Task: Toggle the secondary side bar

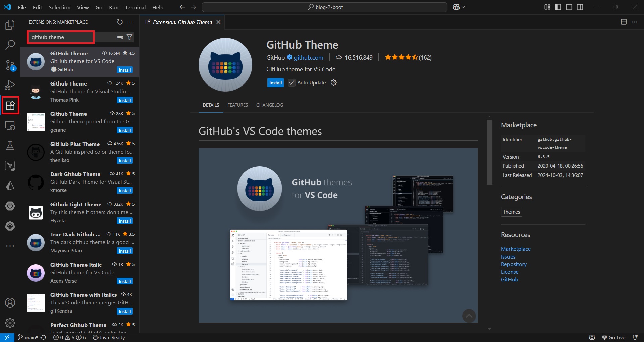Action: [x=580, y=7]
